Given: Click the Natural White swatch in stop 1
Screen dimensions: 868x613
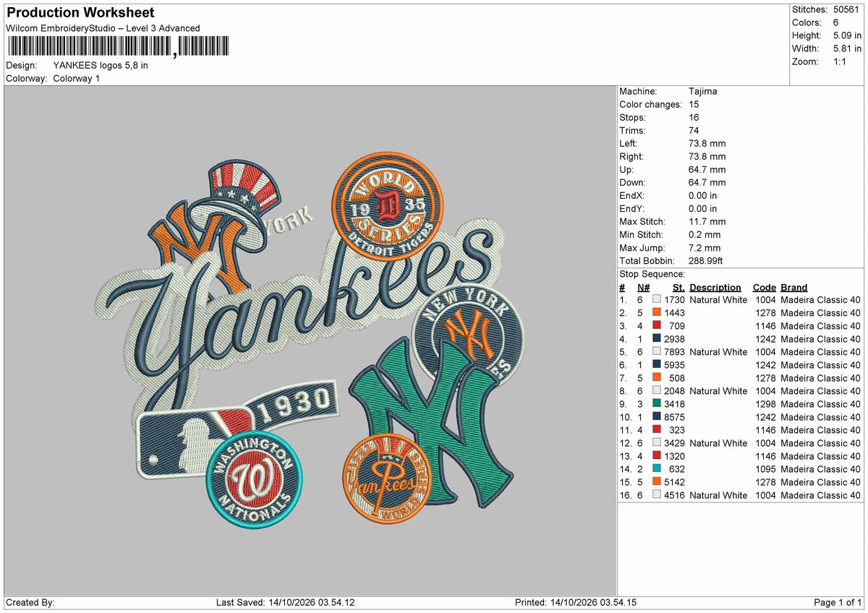Looking at the screenshot, I should 657,299.
